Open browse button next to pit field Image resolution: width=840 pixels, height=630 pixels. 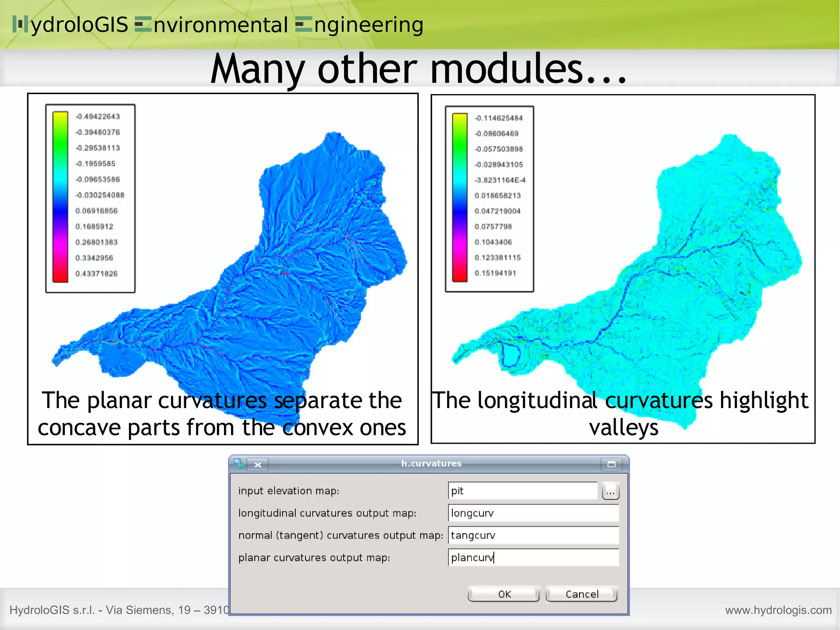click(610, 491)
